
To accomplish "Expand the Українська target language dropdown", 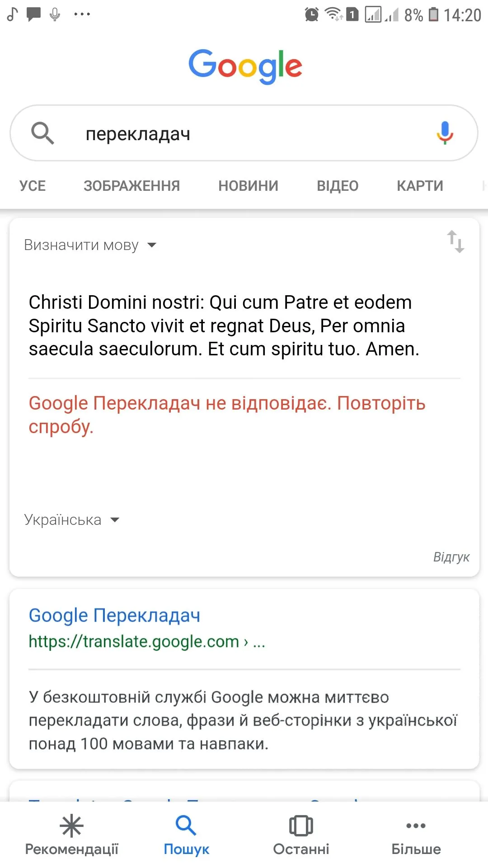I will [71, 520].
